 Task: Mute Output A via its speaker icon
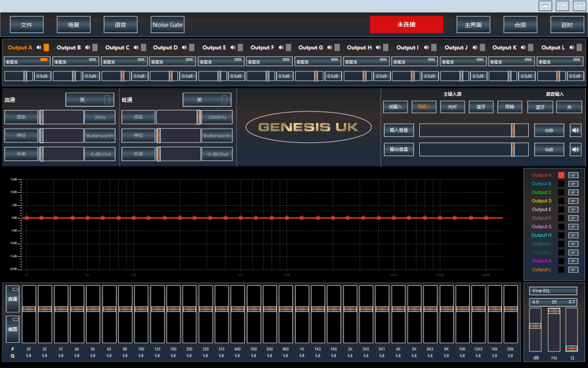click(39, 47)
